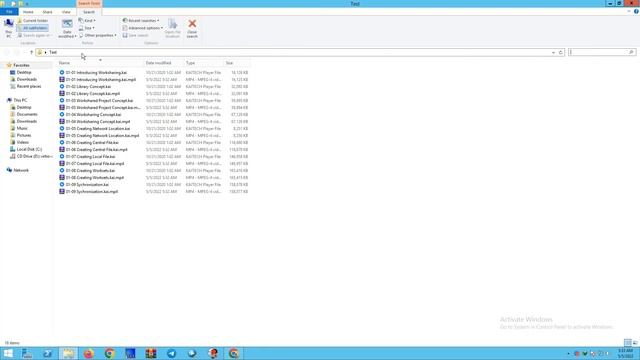Open Recent searches dropdown

pos(141,20)
